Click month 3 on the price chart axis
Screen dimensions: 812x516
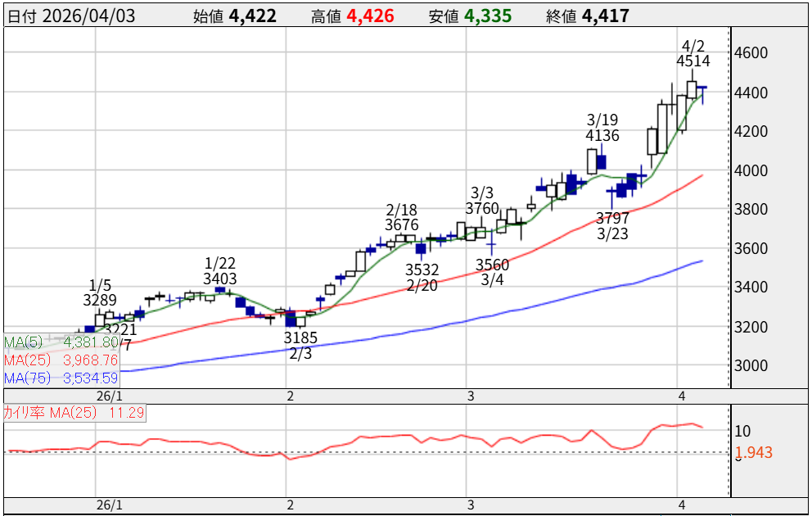coord(471,396)
